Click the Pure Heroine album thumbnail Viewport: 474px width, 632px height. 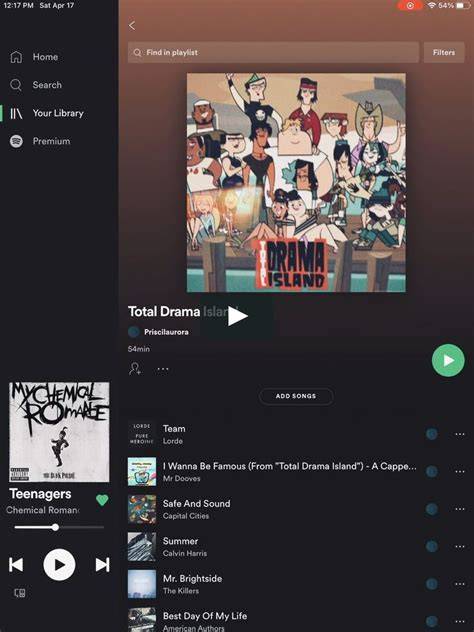(142, 434)
